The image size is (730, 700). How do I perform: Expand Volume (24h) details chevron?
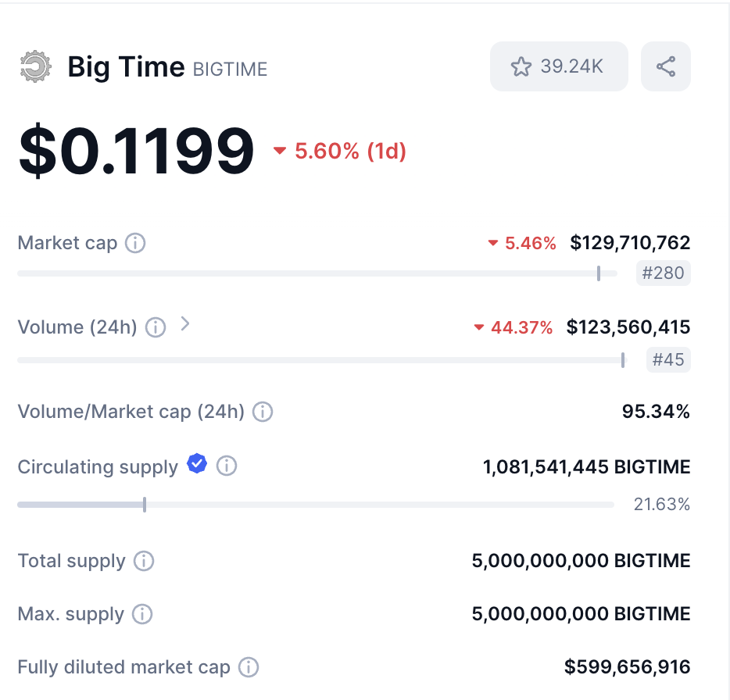[185, 324]
